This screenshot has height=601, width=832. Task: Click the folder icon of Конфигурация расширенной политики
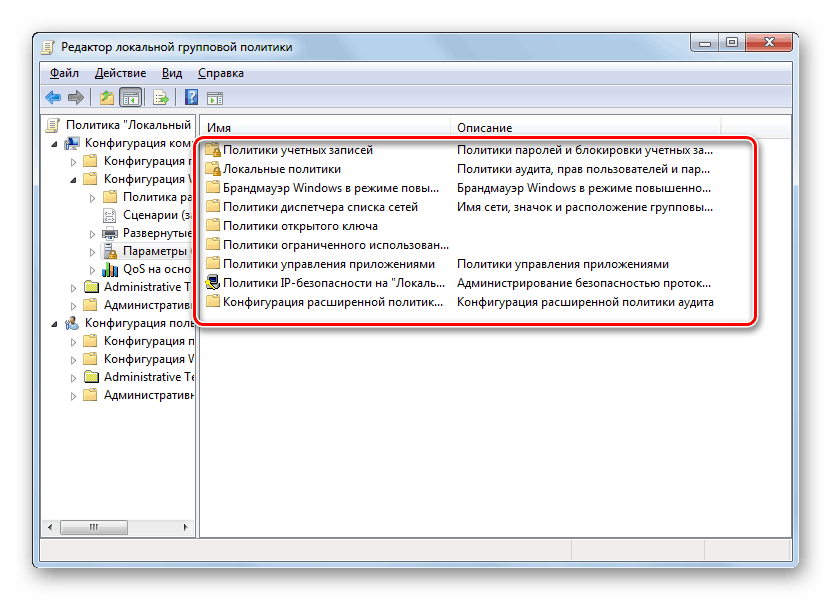tap(213, 302)
